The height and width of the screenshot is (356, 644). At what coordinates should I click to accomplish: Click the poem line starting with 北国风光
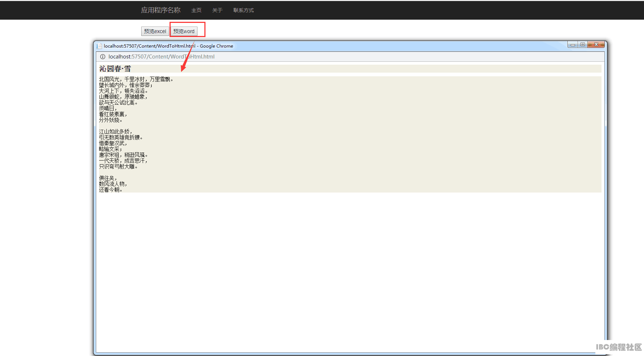click(x=136, y=79)
